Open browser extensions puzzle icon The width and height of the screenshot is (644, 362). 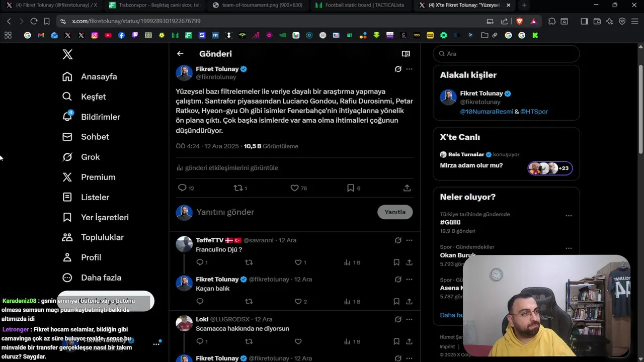point(552,21)
